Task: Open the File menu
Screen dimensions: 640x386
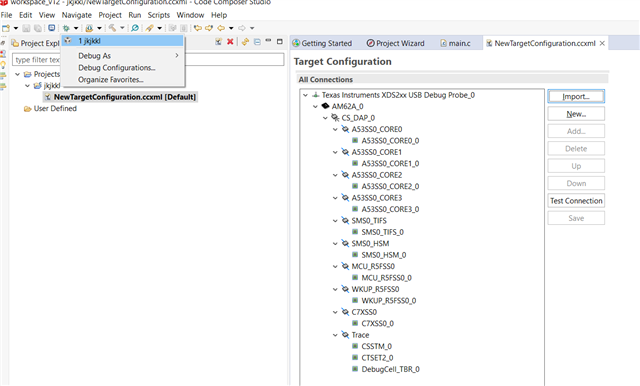Action: pyautogui.click(x=6, y=15)
